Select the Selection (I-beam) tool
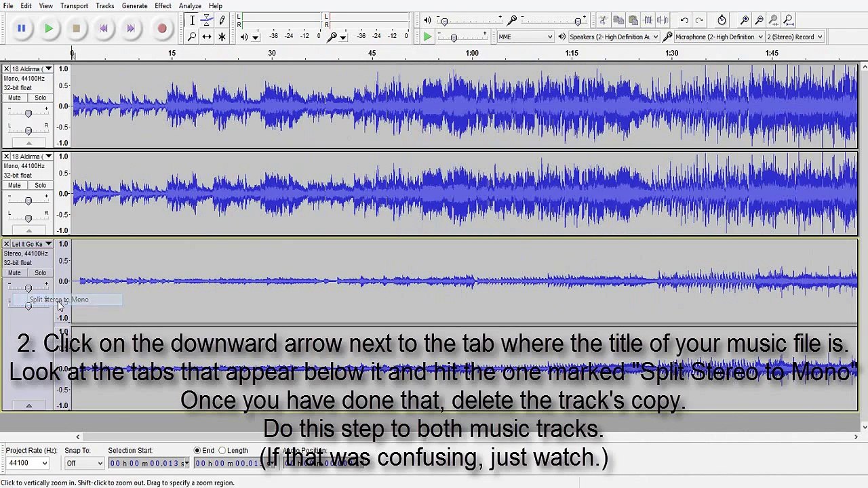The width and height of the screenshot is (868, 488). pyautogui.click(x=192, y=20)
